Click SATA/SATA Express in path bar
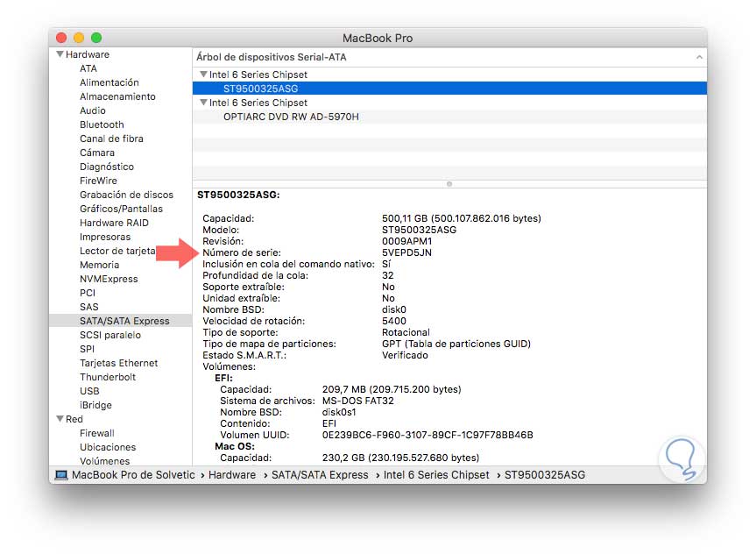Screen dimensions: 756x554 pyautogui.click(x=320, y=475)
